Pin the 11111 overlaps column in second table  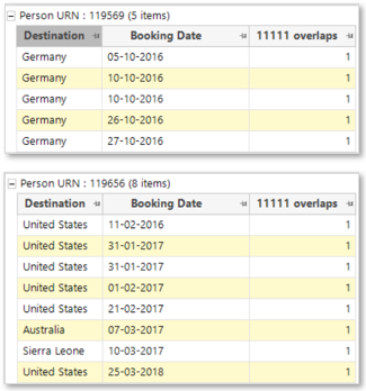pos(350,204)
